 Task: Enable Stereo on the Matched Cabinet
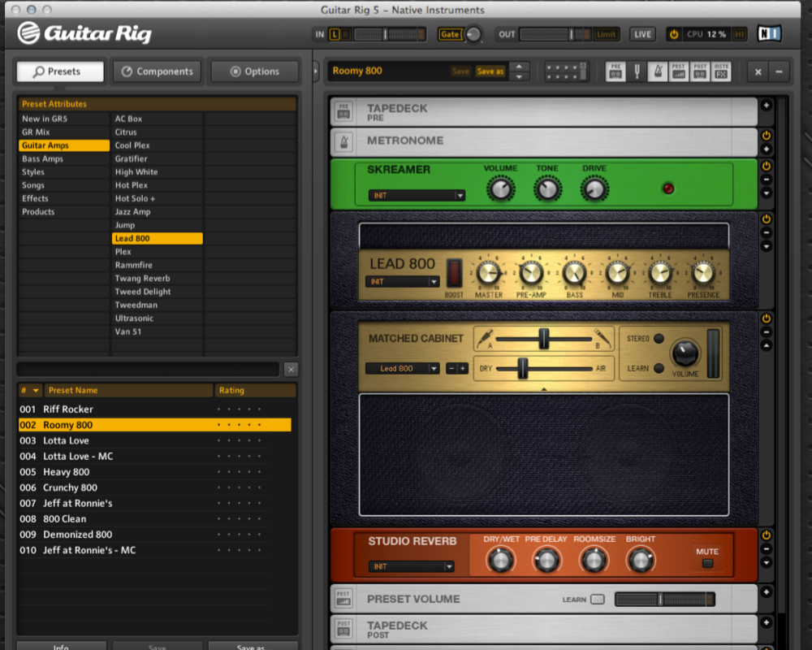tap(659, 339)
